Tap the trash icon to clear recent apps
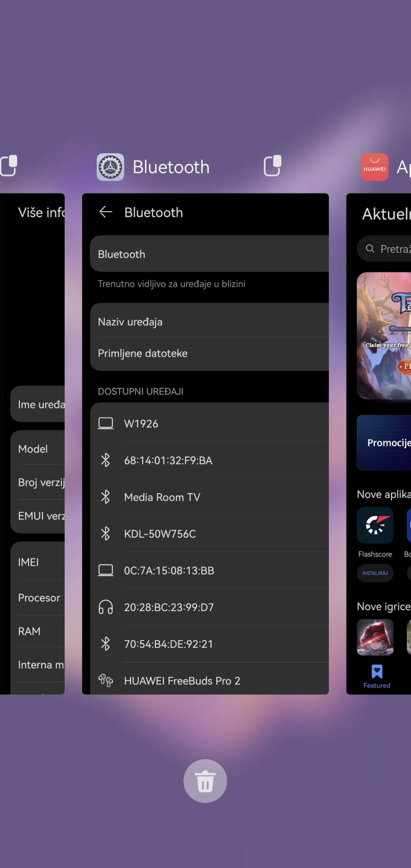This screenshot has height=868, width=411. coord(205,781)
